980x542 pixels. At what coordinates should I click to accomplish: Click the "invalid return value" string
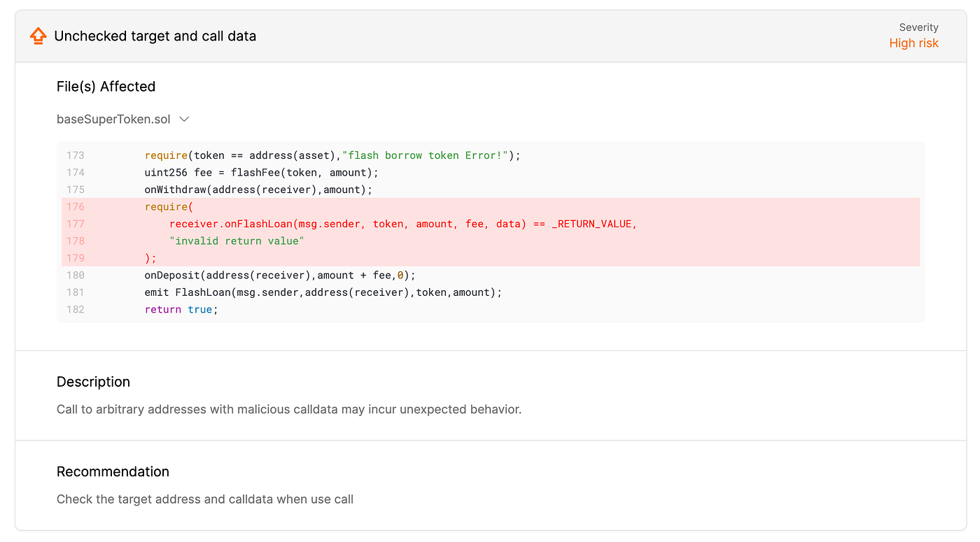pyautogui.click(x=237, y=241)
